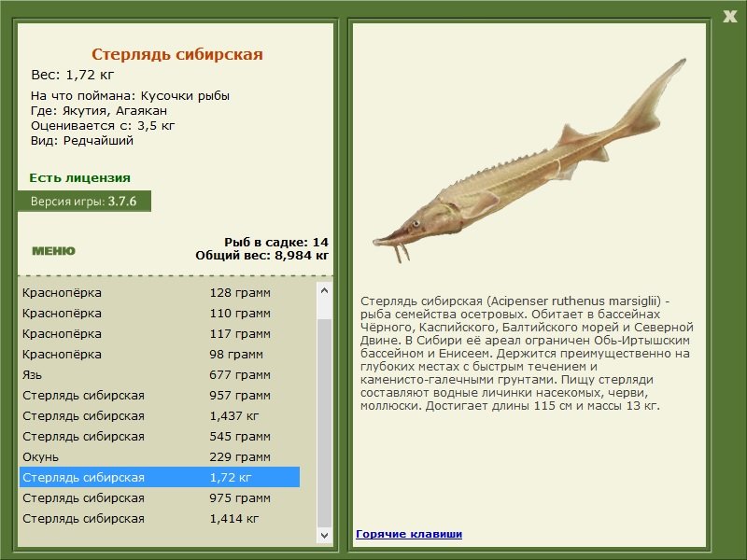Click the Версия игры: 3.7.6 label
This screenshot has width=747, height=560.
coord(84,201)
